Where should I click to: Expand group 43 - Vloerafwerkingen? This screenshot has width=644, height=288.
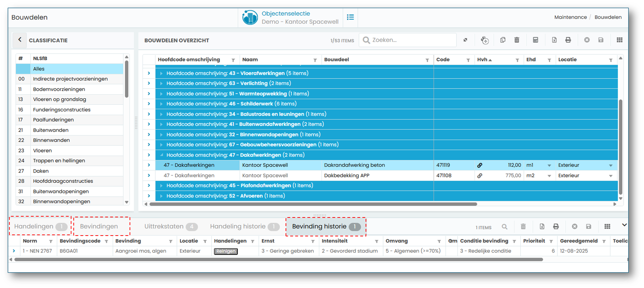click(x=161, y=73)
